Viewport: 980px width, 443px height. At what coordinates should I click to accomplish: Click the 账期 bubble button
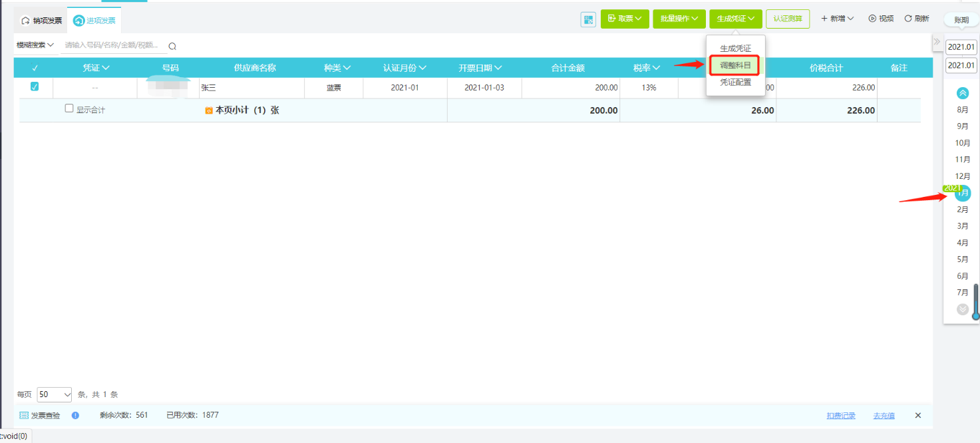click(x=961, y=20)
